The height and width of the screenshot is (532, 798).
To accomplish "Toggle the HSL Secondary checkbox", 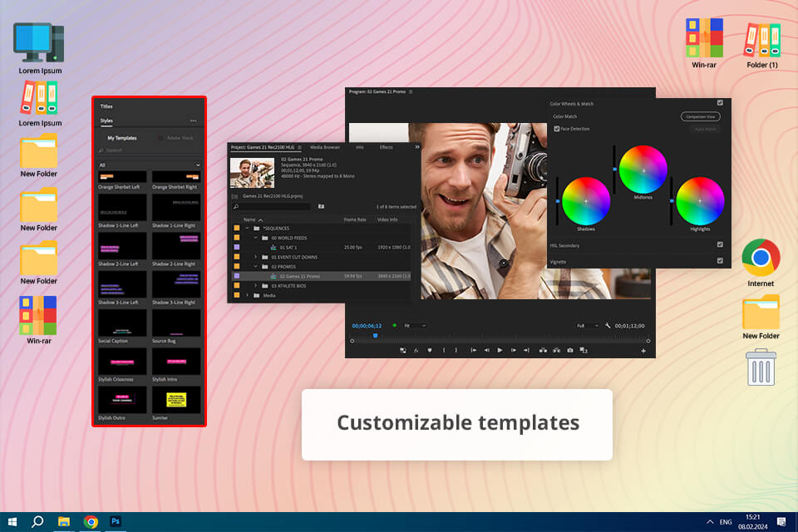I will click(720, 244).
